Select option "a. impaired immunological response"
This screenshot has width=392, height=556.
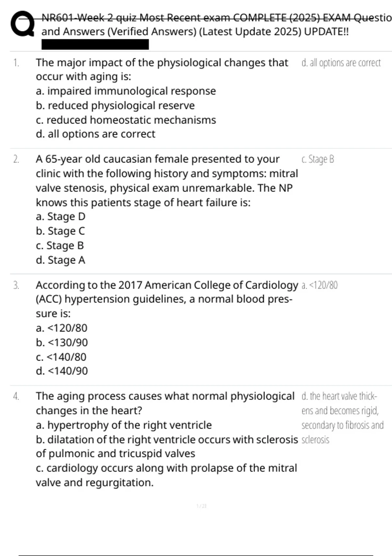click(126, 91)
